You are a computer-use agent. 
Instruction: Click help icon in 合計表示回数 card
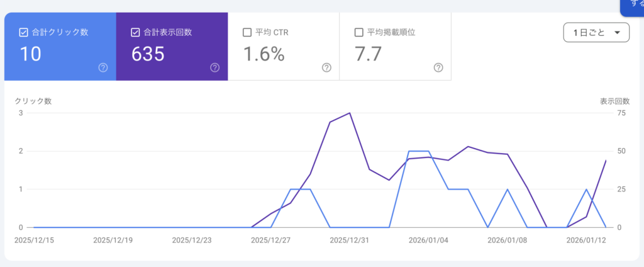(215, 68)
